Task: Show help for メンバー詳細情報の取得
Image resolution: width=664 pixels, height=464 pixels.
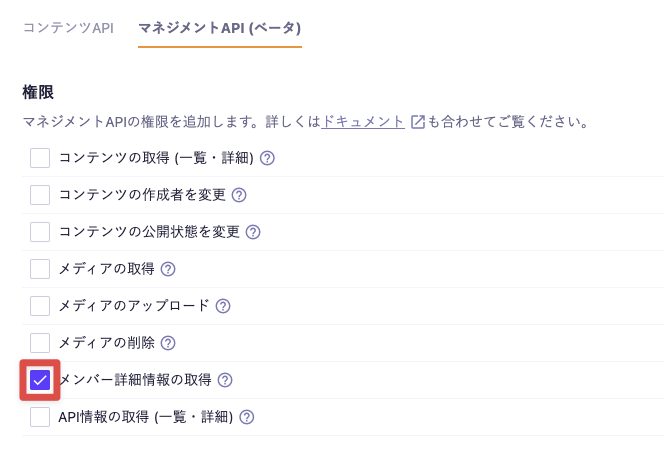Action: point(225,380)
